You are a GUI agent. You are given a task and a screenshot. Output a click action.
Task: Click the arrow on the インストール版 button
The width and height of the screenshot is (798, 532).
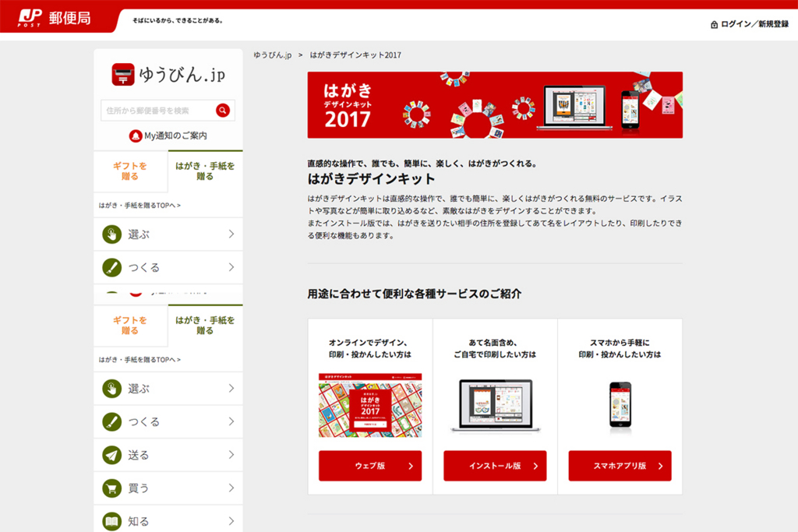click(x=535, y=466)
